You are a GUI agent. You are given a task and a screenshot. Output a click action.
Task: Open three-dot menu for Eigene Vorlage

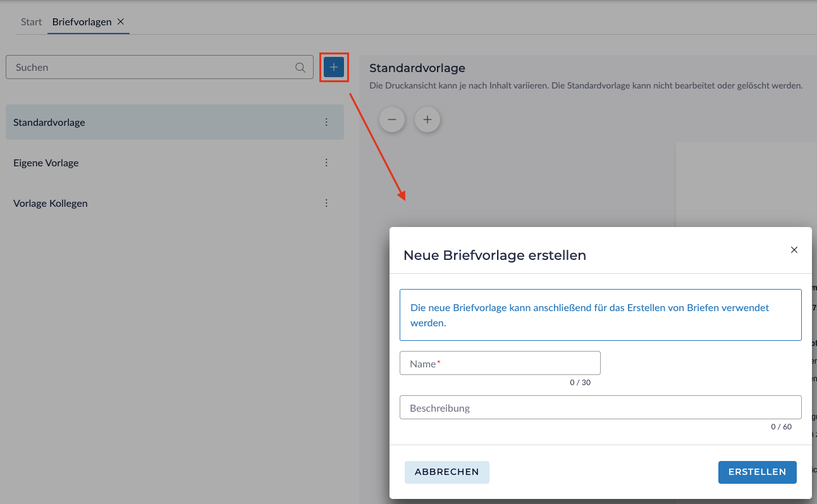326,163
